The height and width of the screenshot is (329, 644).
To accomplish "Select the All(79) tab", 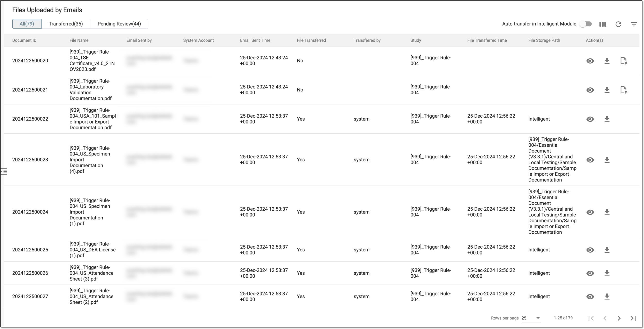I will point(27,24).
